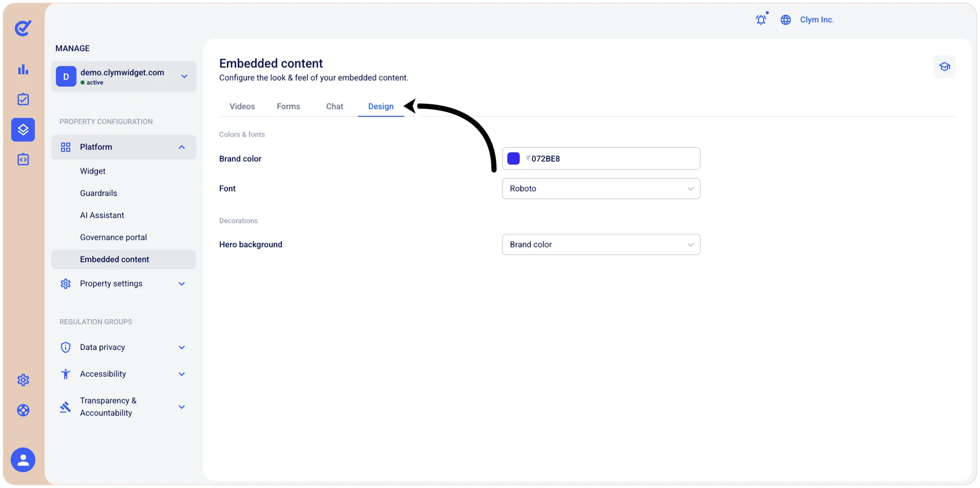980x488 pixels.
Task: Click the Property settings gear icon
Action: point(65,284)
